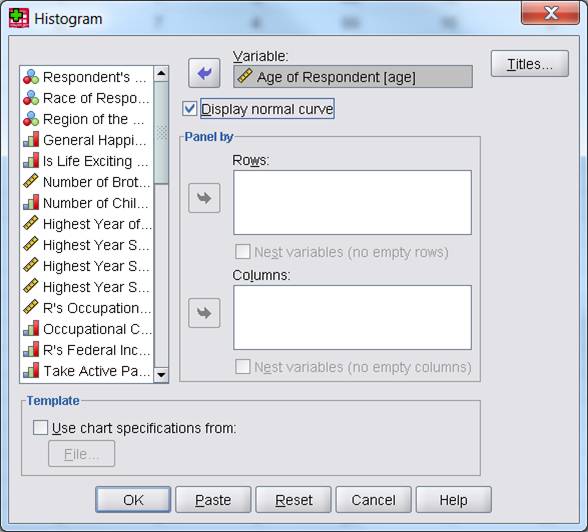Screen dimensions: 588x532
Task: Select Number of Chil... variable
Action: [x=96, y=203]
